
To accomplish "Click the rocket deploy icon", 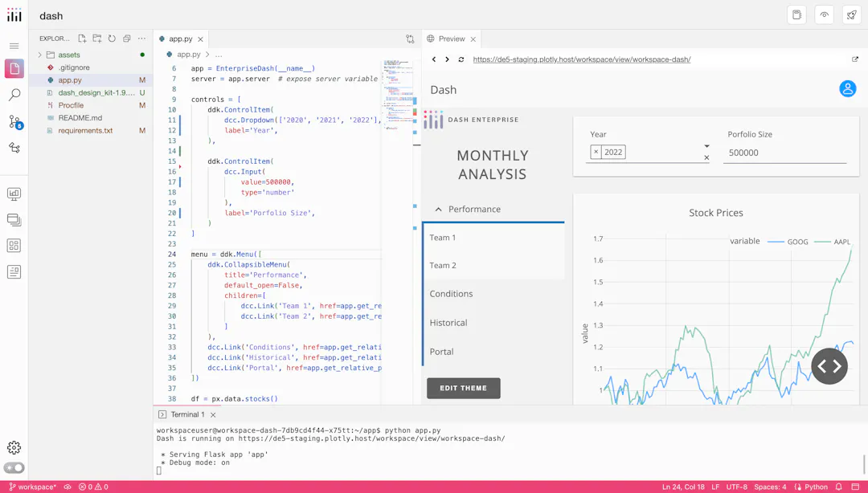I will [x=852, y=15].
